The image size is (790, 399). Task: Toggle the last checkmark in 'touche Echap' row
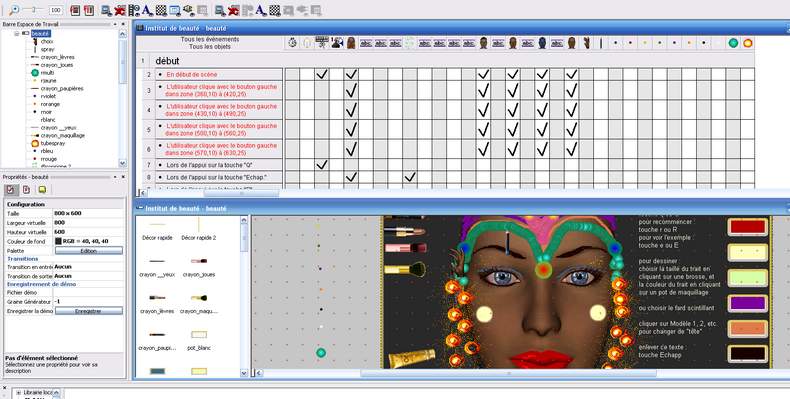click(x=410, y=177)
